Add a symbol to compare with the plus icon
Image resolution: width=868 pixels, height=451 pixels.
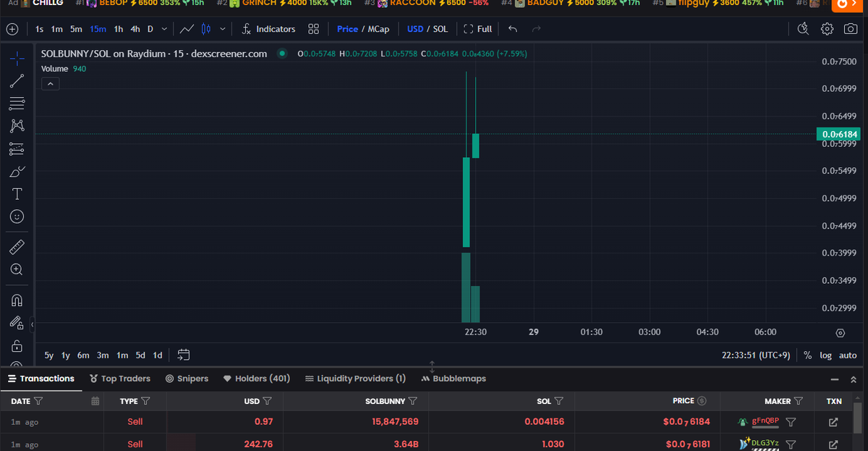(12, 29)
